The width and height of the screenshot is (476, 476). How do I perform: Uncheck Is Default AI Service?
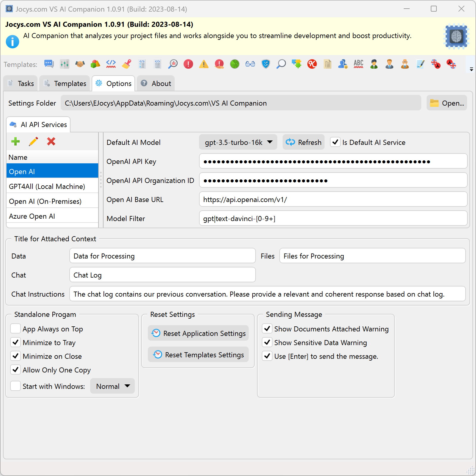tap(335, 142)
